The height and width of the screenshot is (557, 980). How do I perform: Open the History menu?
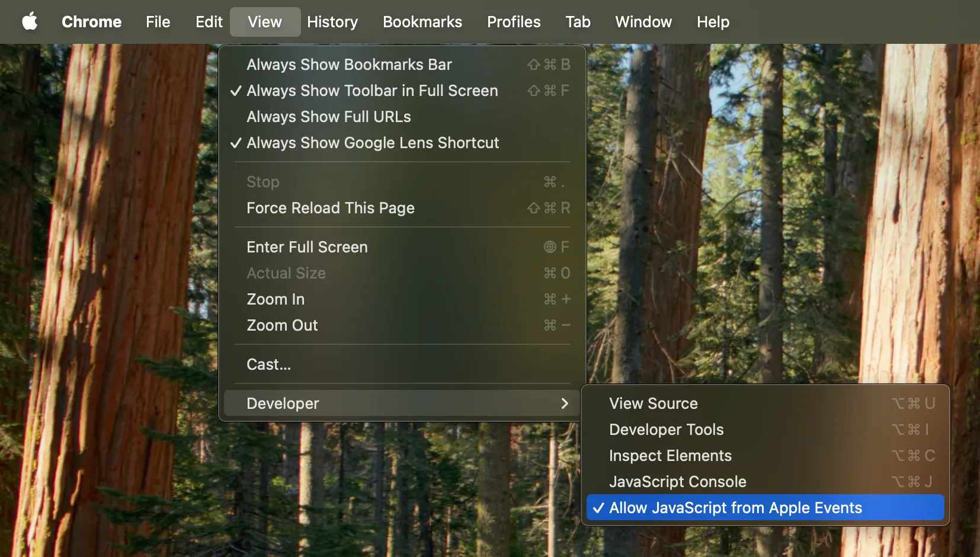point(332,22)
